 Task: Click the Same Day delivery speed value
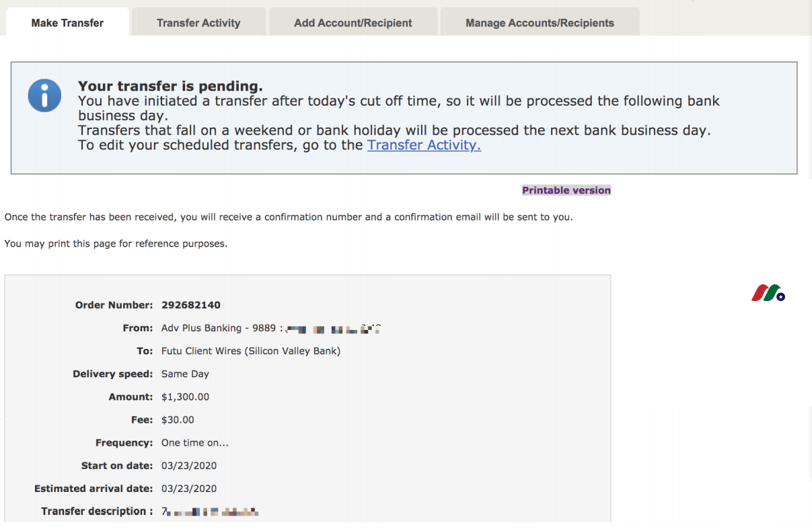coord(185,374)
